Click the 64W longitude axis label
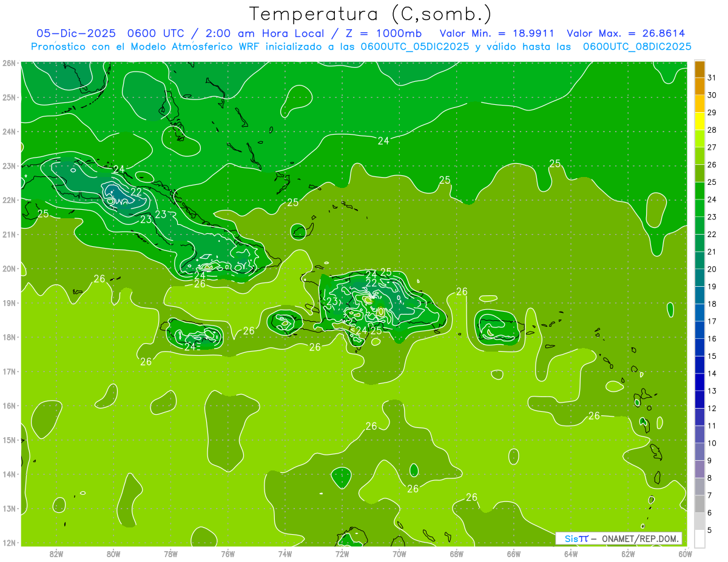This screenshot has width=728, height=562. pos(571,553)
